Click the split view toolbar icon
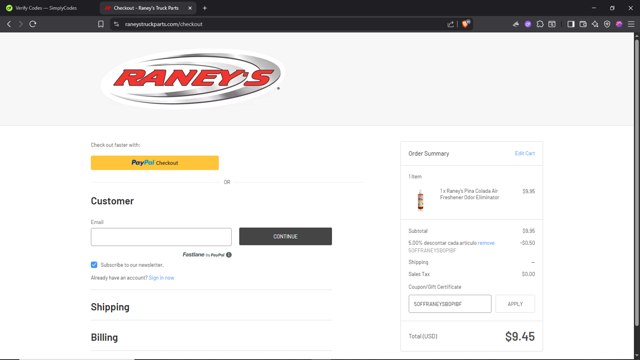Screen dimensions: 640x360 (x=552, y=24)
